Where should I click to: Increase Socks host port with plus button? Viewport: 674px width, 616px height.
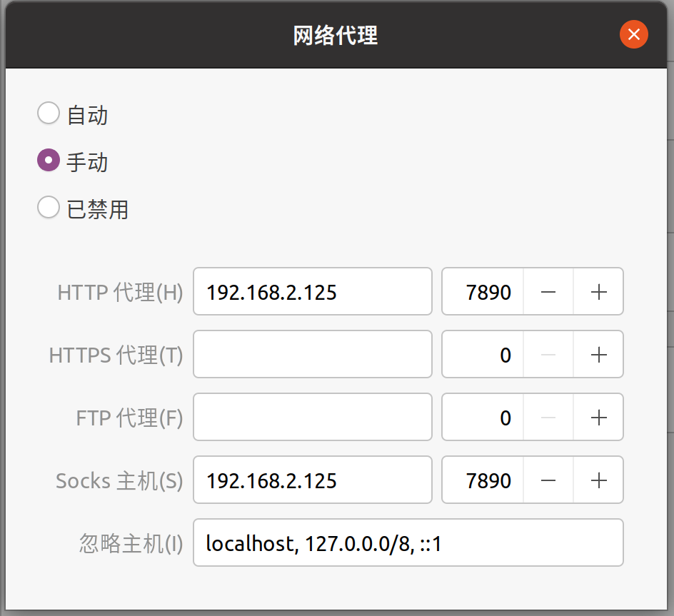point(598,480)
